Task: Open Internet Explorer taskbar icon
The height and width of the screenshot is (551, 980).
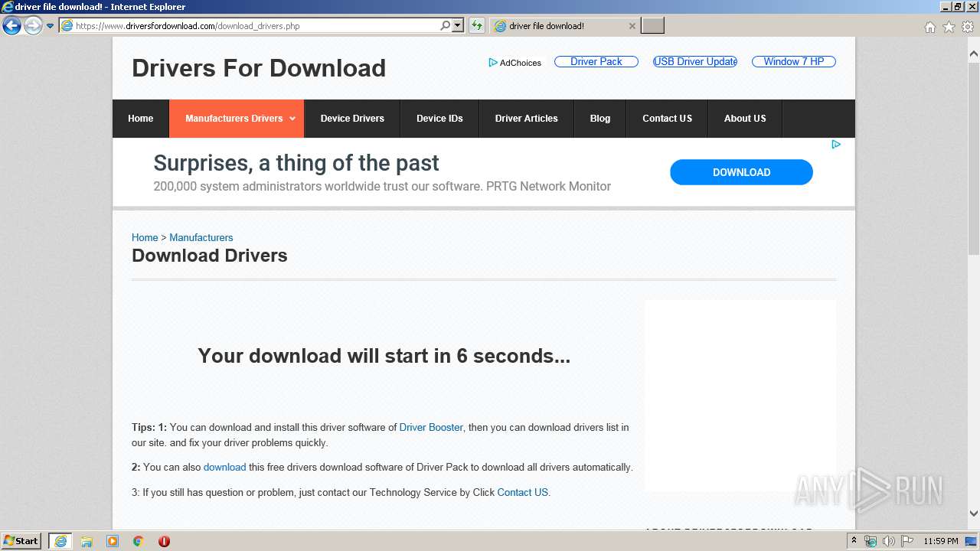Action: 60,541
